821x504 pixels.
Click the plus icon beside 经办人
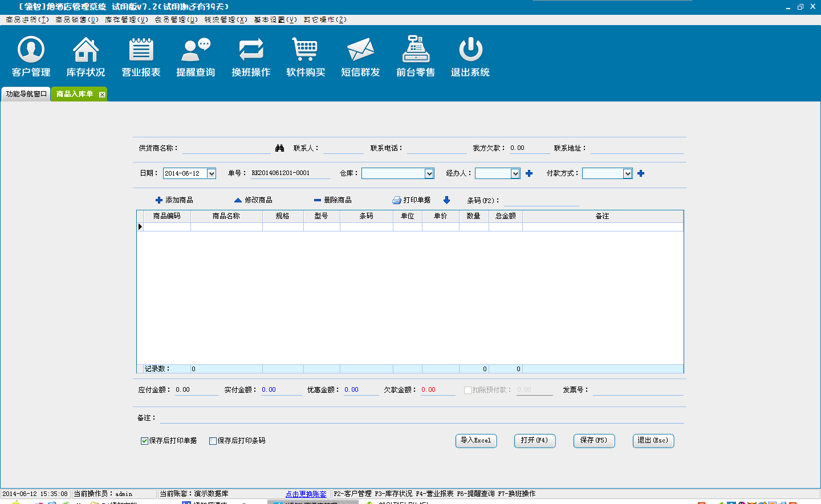(x=529, y=173)
